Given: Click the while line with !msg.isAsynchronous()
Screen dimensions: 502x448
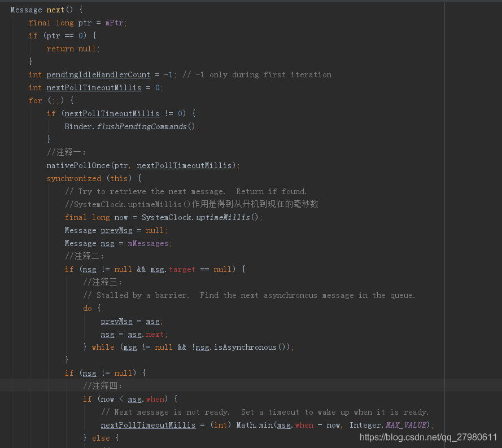Looking at the screenshot, I should tap(189, 347).
